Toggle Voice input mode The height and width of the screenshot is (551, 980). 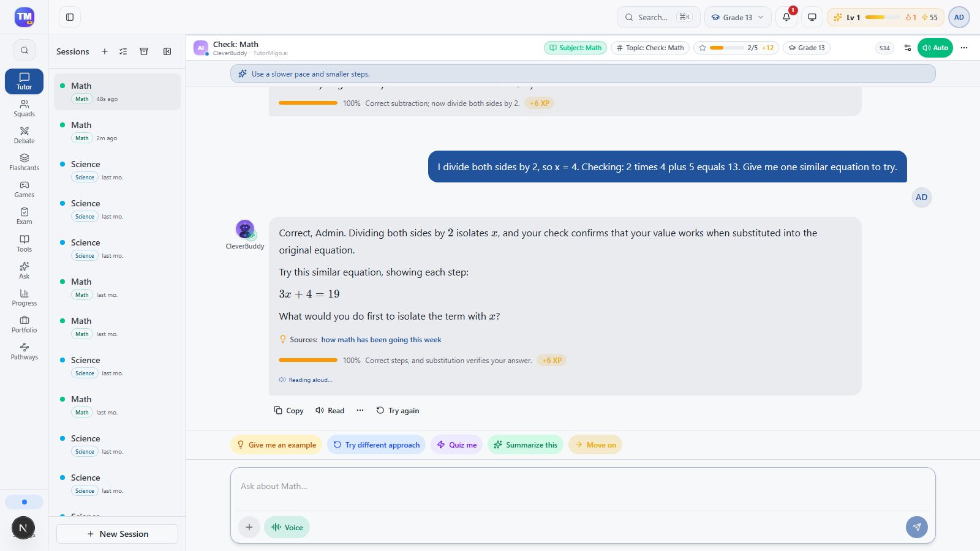coord(287,527)
